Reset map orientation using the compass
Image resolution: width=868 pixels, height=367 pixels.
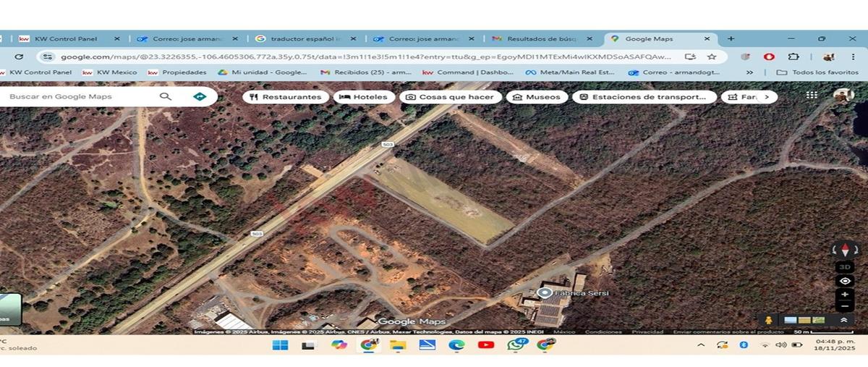(x=845, y=250)
